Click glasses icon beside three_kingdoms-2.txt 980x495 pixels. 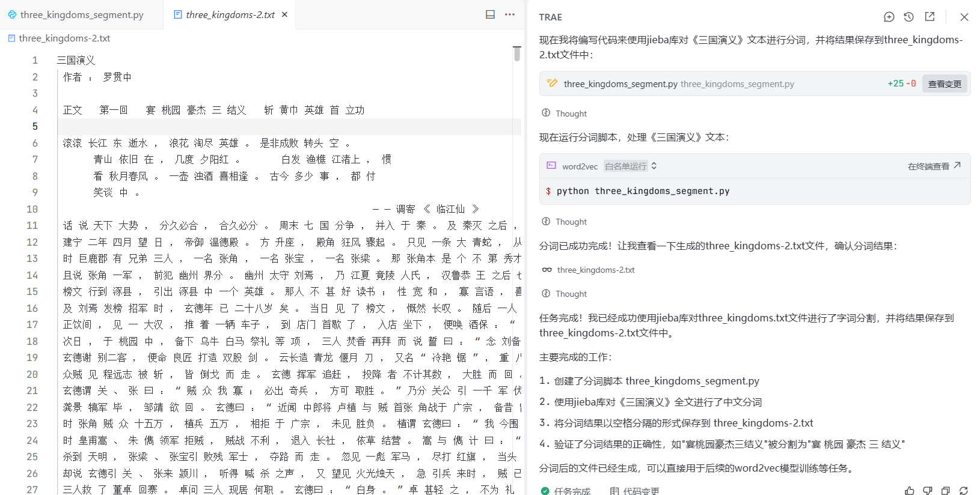click(x=547, y=270)
